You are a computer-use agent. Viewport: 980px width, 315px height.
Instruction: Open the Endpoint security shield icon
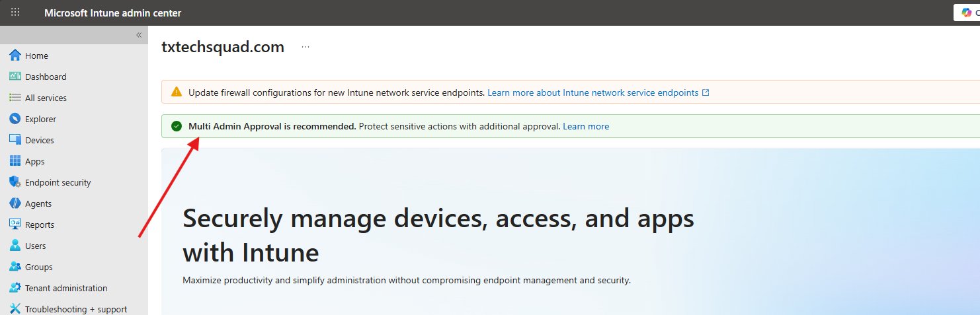[15, 182]
